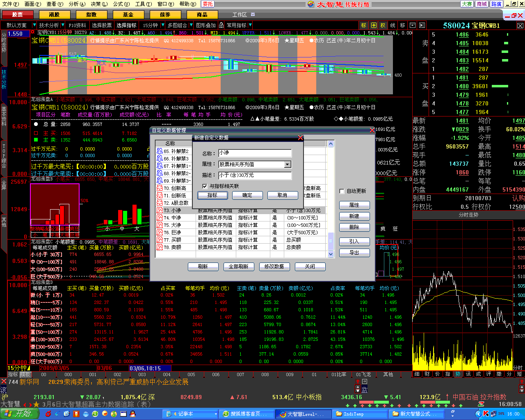The image size is (525, 420).
Task: Click the 指标 tab at chart bottom
Action: pyautogui.click(x=13, y=374)
